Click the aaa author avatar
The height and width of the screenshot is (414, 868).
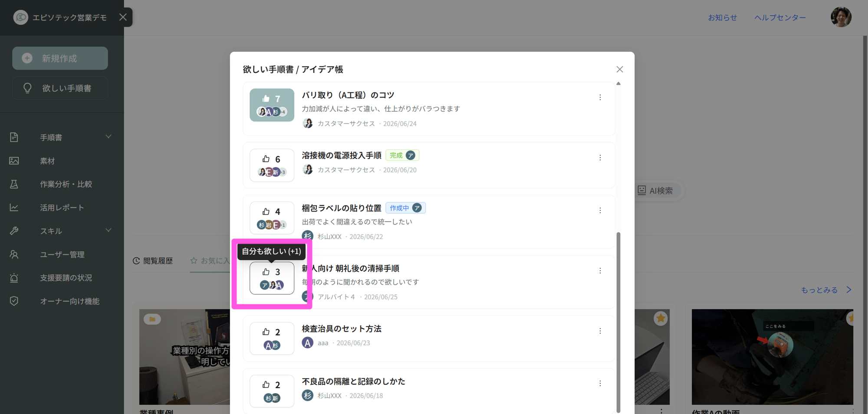(x=308, y=343)
